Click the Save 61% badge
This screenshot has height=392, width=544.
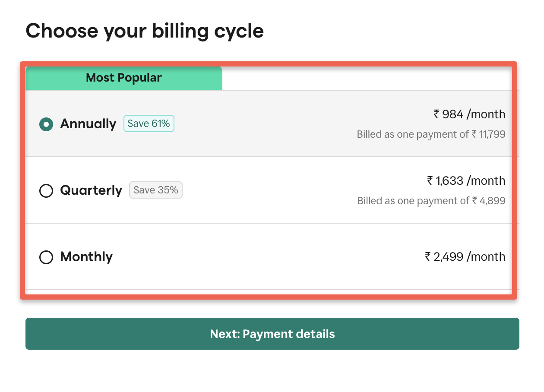pos(149,123)
